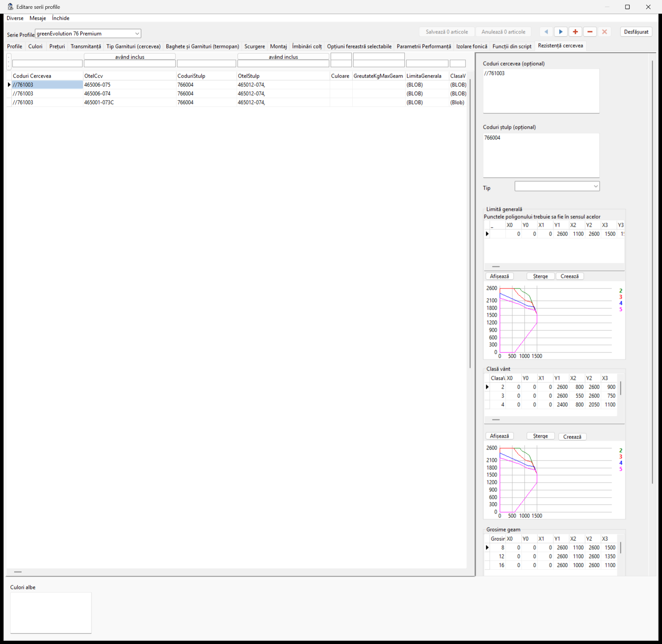This screenshot has height=644, width=662.
Task: Click the Clasă vânt table vertical scrollbar
Action: tap(621, 388)
